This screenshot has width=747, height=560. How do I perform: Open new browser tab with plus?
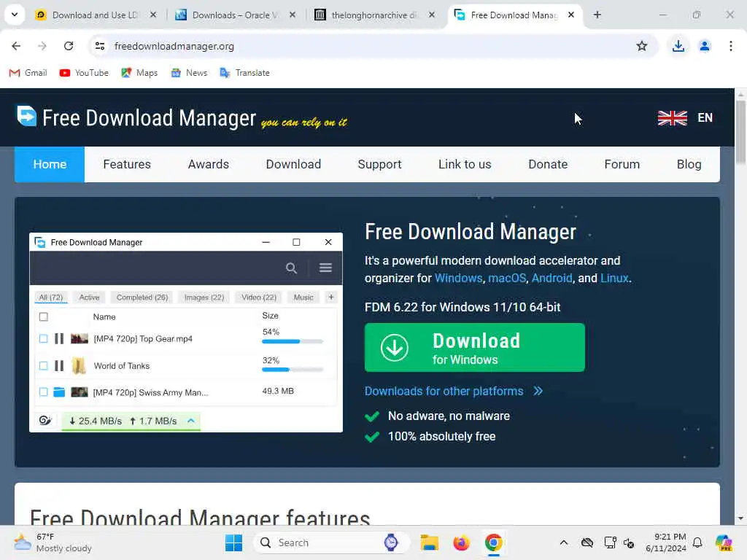pos(597,15)
